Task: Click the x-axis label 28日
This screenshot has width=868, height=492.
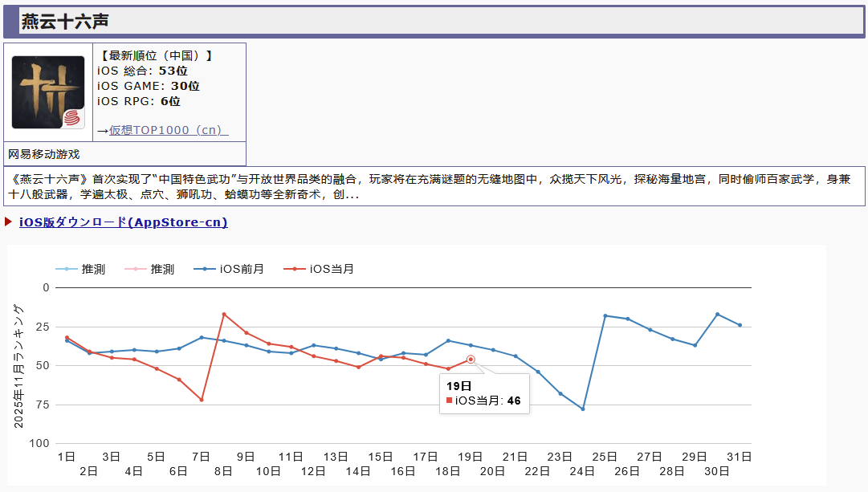Action: pos(672,471)
